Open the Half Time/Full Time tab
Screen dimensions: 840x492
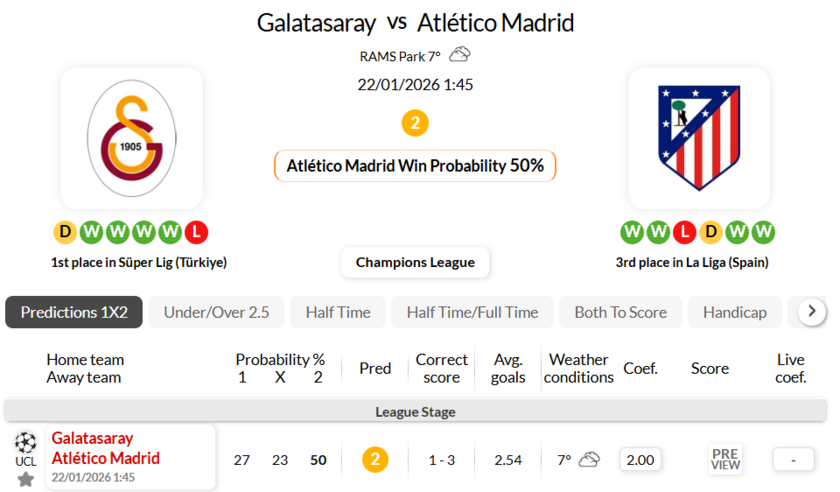pyautogui.click(x=472, y=312)
